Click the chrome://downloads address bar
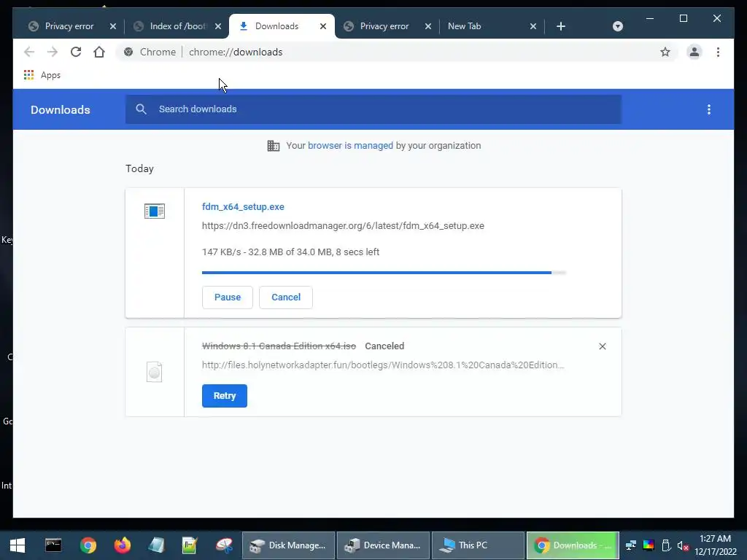The width and height of the screenshot is (747, 560). 396,52
